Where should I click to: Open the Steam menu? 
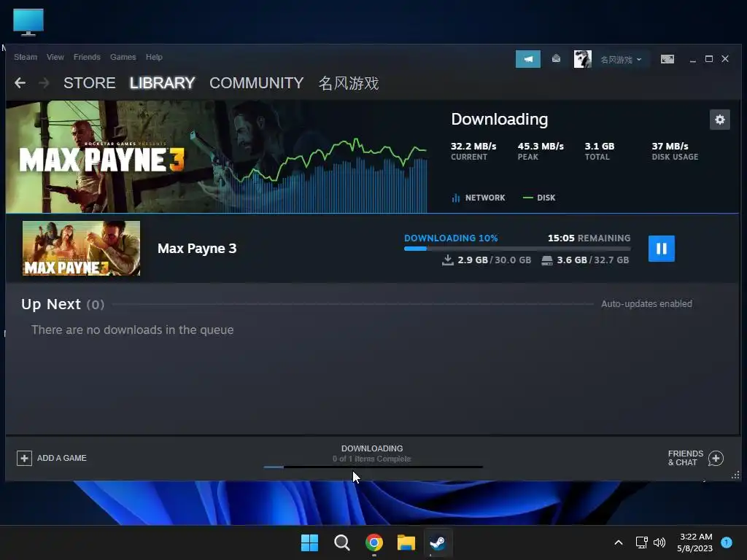tap(26, 57)
